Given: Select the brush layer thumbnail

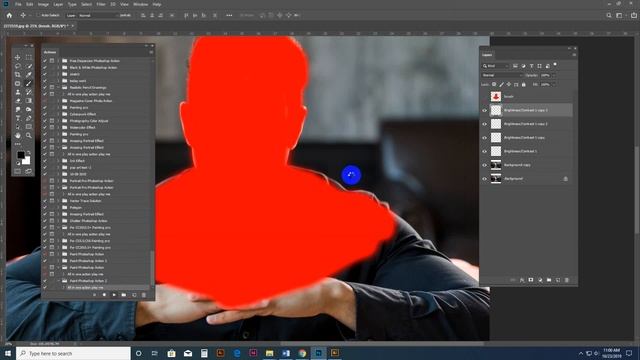Looking at the screenshot, I should (x=496, y=97).
